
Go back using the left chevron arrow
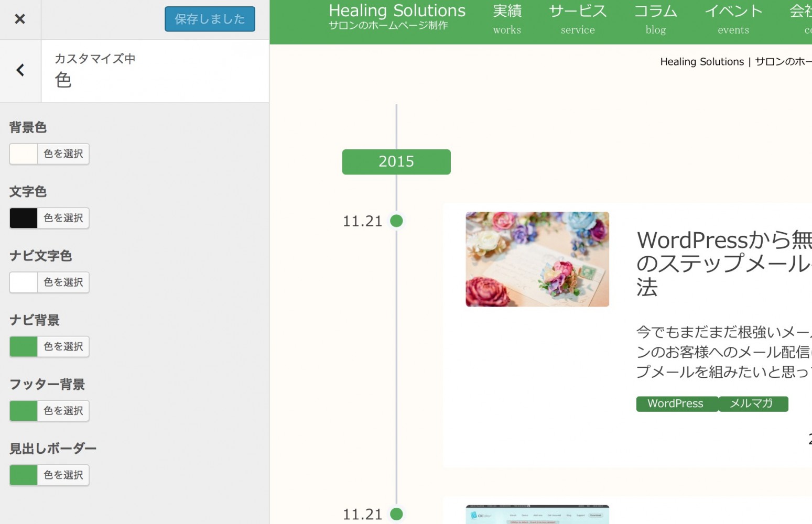(x=20, y=70)
